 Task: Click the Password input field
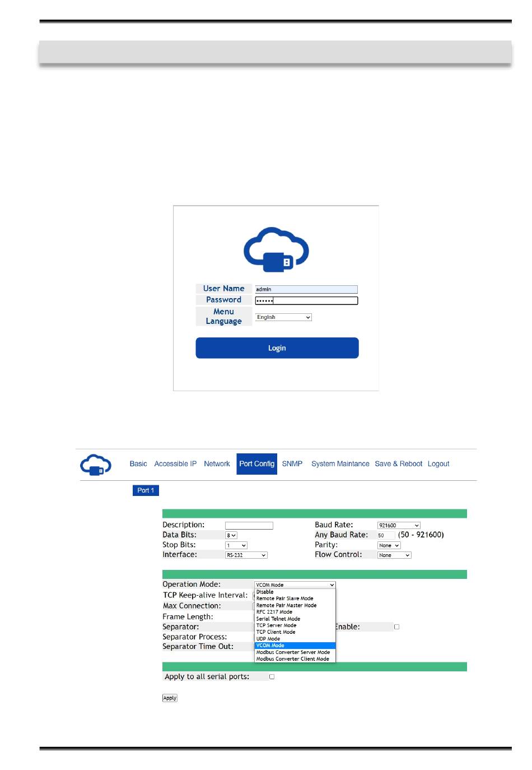tap(306, 300)
